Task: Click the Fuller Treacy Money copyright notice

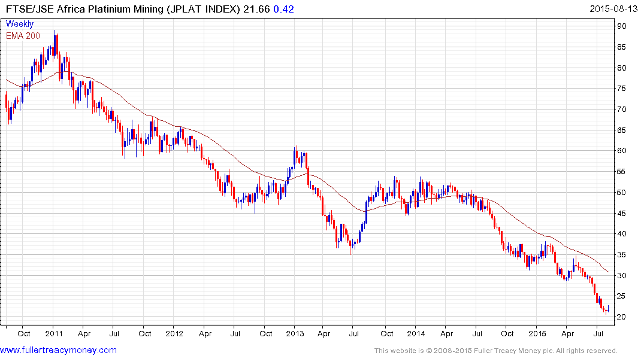Action: click(x=495, y=351)
